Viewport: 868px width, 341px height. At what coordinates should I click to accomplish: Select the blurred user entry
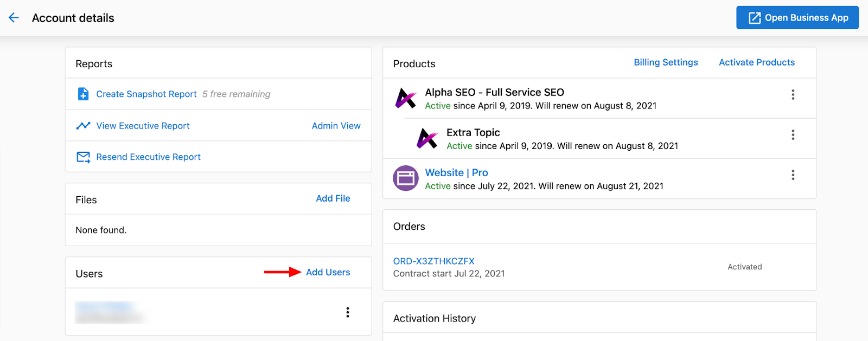click(109, 312)
